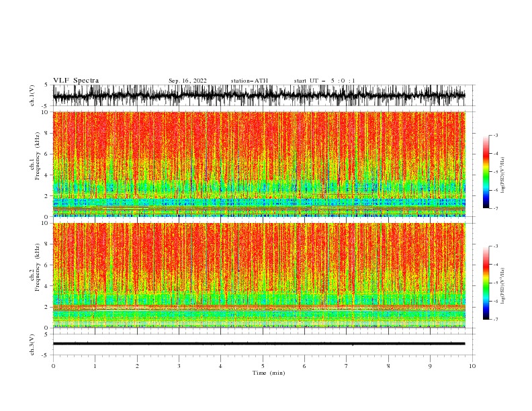532x411 pixels.
Task: Click the "-3" label on ch.2 colorbar
Action: [496, 246]
